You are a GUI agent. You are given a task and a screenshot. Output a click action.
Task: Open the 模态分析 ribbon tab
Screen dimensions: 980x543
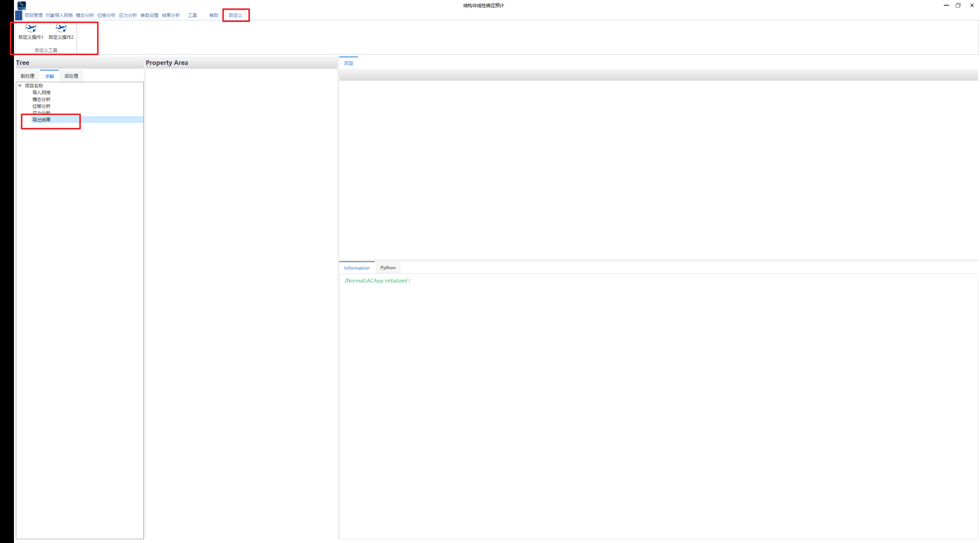point(85,15)
